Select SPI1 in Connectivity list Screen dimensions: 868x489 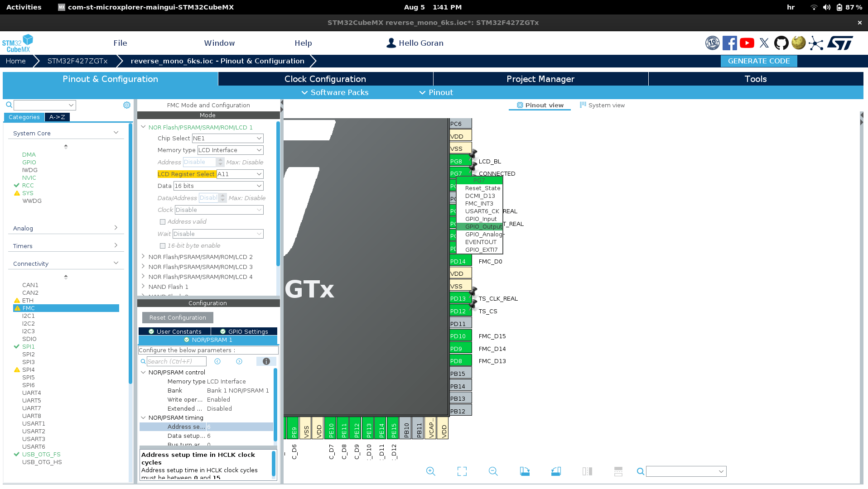click(x=28, y=347)
